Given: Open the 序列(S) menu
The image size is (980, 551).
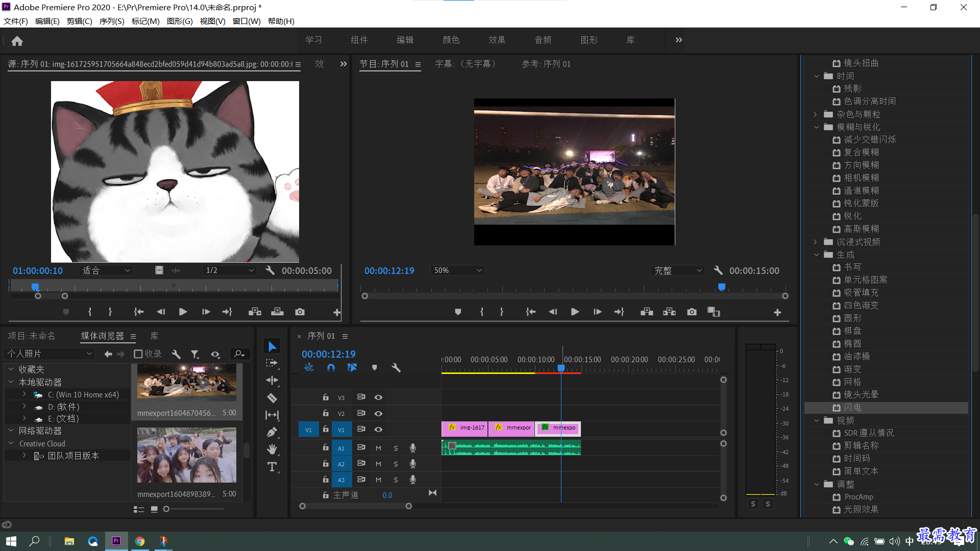Looking at the screenshot, I should 112,21.
